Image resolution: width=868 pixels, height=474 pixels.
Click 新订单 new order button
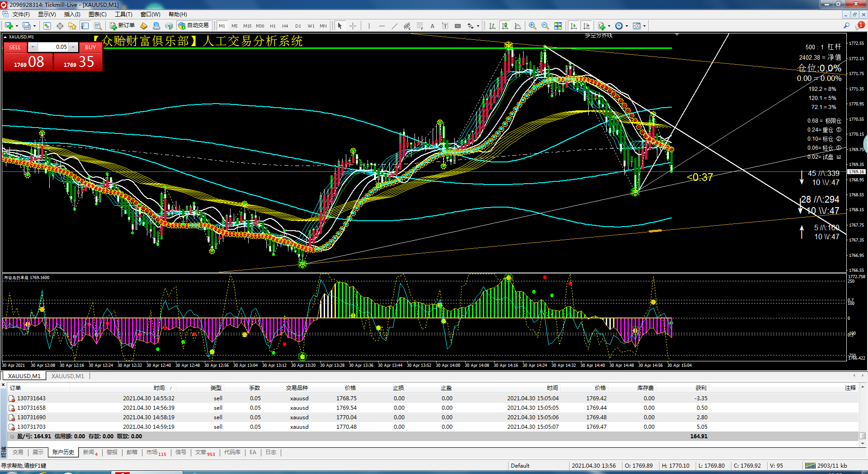tap(122, 26)
